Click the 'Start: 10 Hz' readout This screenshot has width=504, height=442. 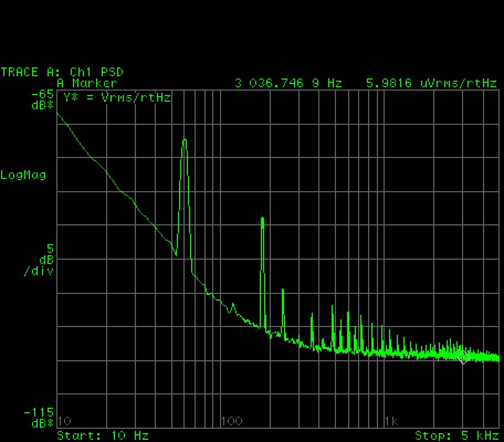click(x=103, y=435)
